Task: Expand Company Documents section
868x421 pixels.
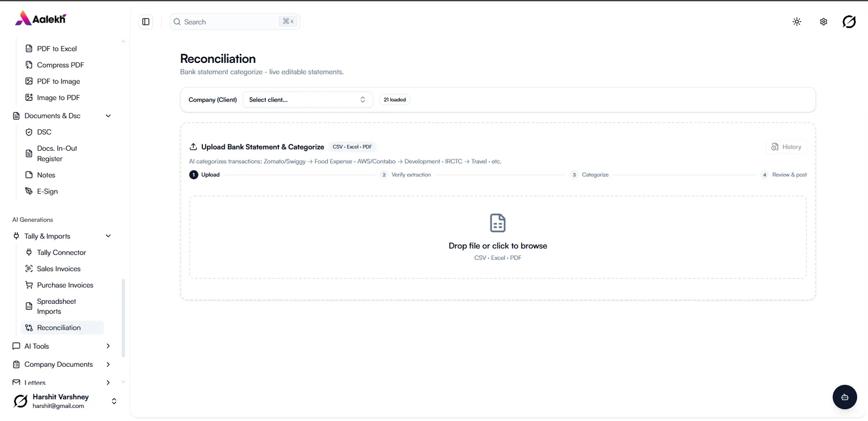Action: coord(62,365)
